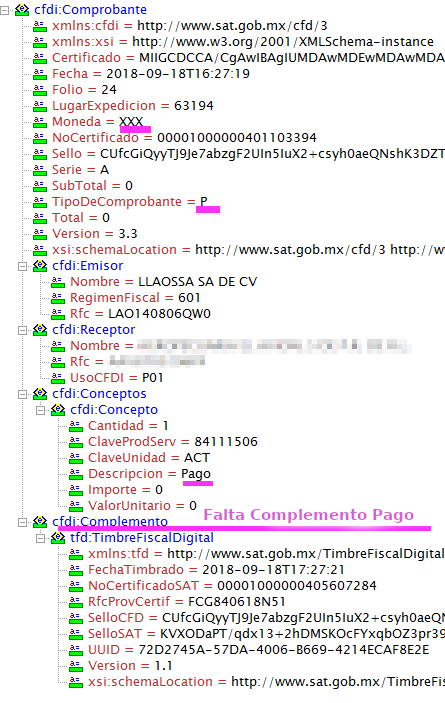Click the attribute icon next to Moneda
The image size is (445, 703).
coord(40,122)
